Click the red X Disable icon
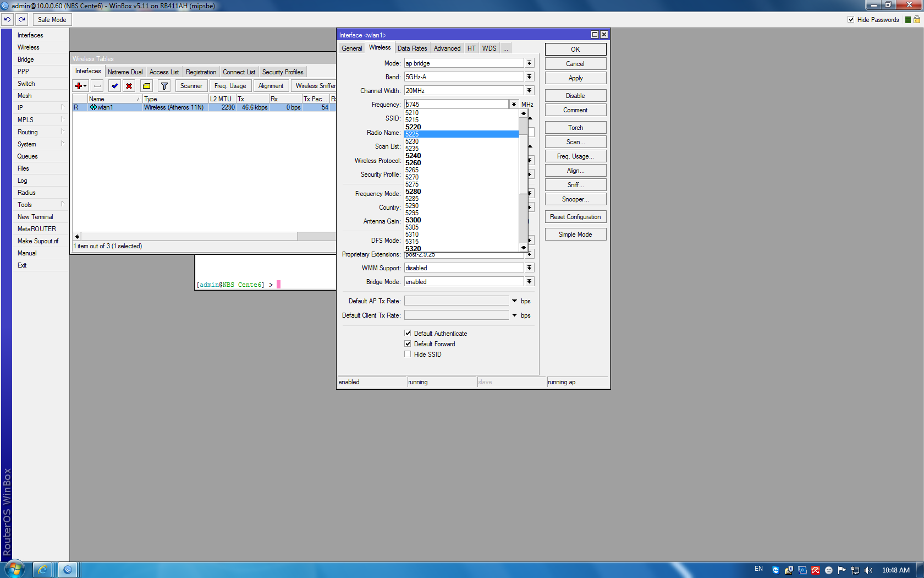The width and height of the screenshot is (924, 578). (129, 86)
